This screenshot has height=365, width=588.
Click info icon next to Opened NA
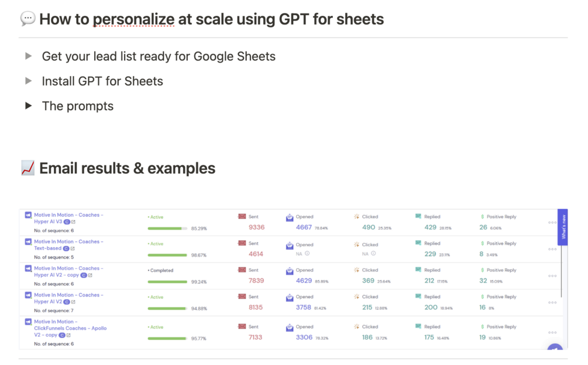[307, 254]
